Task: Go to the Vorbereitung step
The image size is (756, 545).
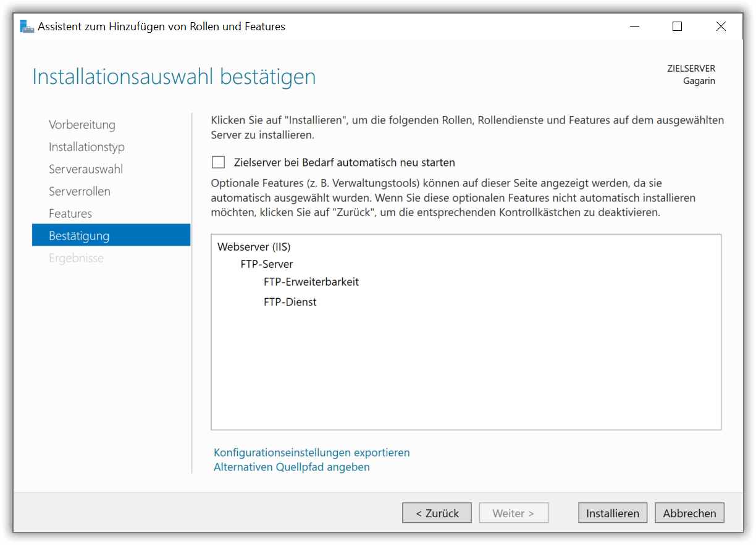Action: [82, 125]
